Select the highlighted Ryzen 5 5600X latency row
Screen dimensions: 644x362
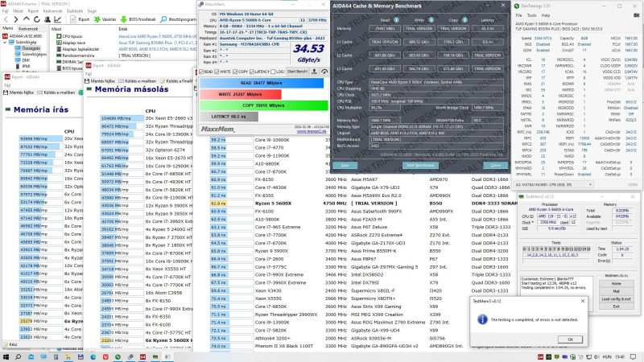[x=364, y=204]
